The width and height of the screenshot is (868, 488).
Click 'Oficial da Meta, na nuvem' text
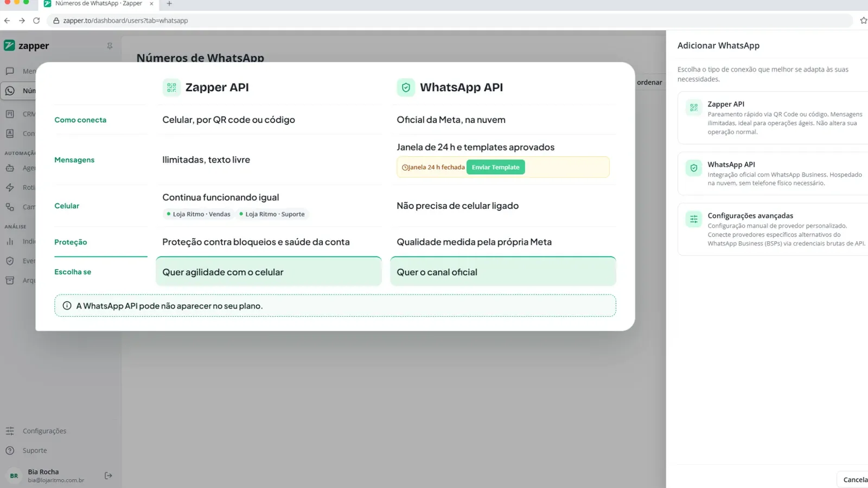tap(451, 120)
